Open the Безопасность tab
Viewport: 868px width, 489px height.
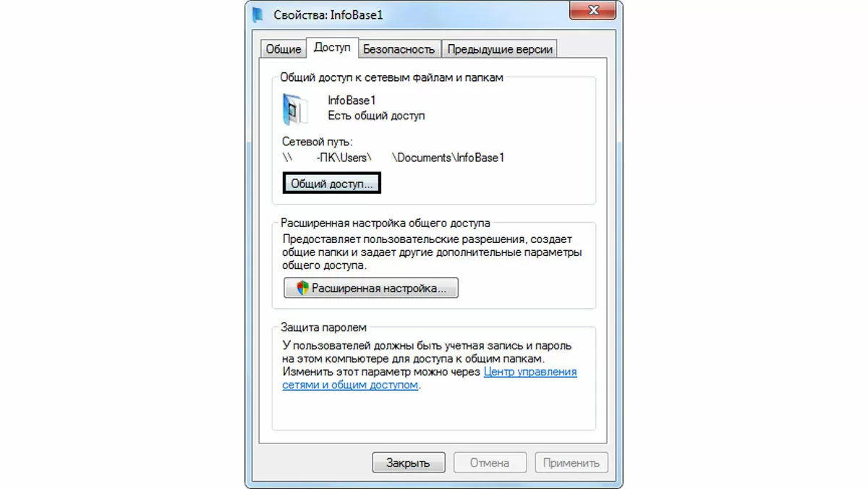pos(399,49)
